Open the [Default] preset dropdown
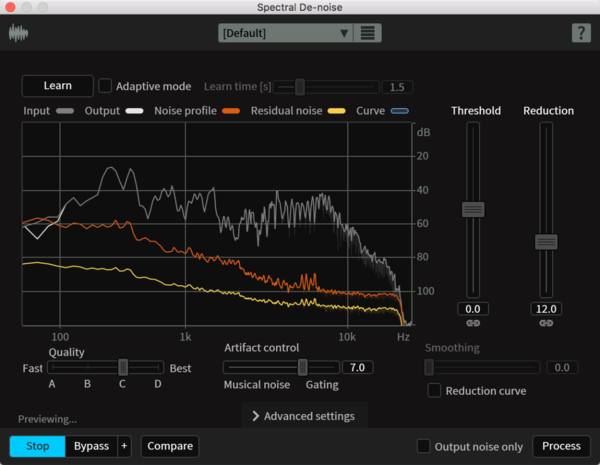Screen dimensions: 600x465 coord(286,33)
